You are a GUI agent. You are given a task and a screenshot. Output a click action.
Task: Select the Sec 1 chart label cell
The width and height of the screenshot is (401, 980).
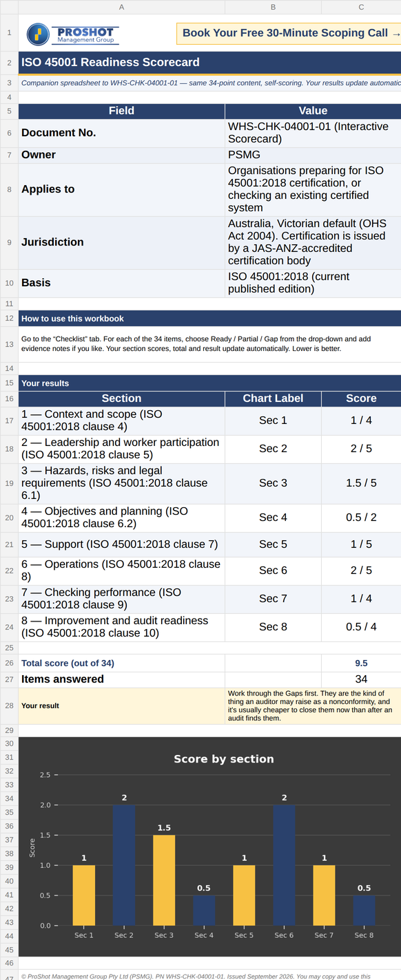click(x=273, y=420)
